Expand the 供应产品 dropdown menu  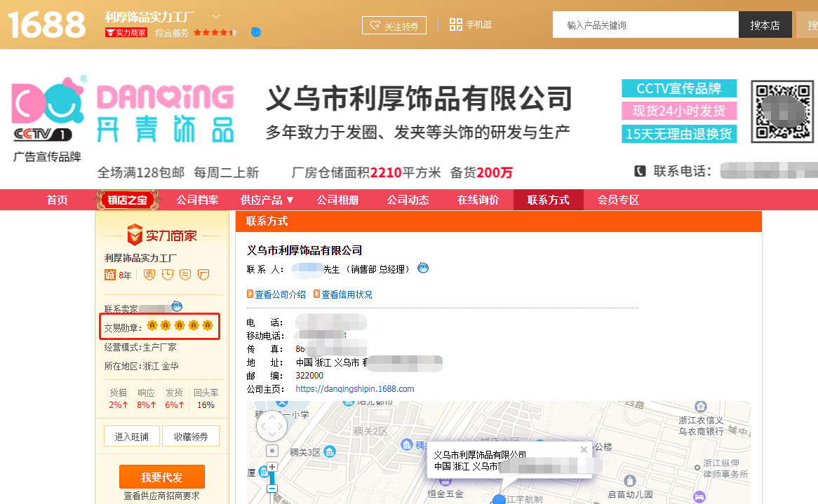267,200
